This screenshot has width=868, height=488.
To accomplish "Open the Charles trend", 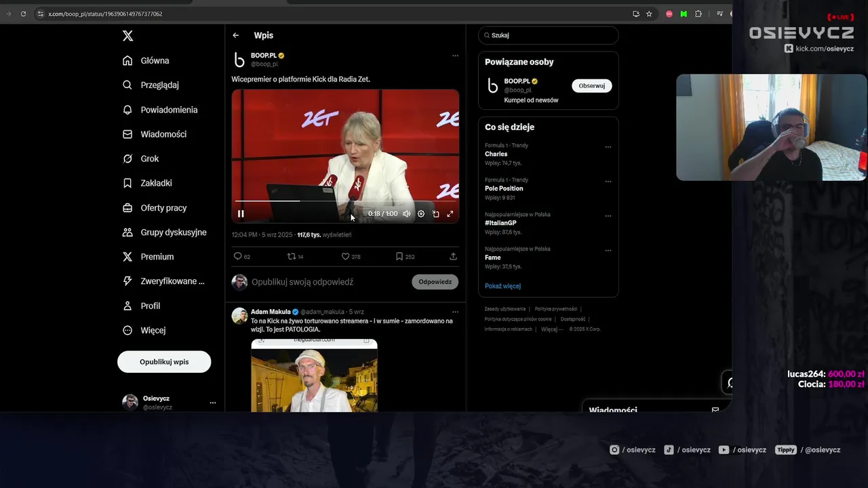I will click(496, 154).
